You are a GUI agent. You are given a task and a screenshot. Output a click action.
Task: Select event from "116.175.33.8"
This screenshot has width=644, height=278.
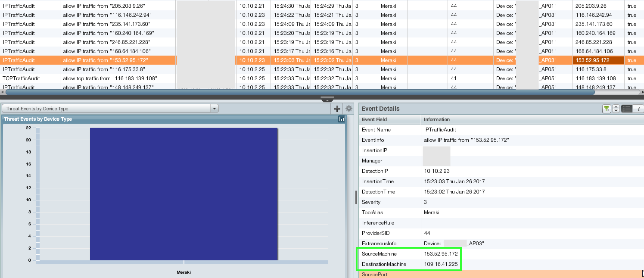coord(322,69)
